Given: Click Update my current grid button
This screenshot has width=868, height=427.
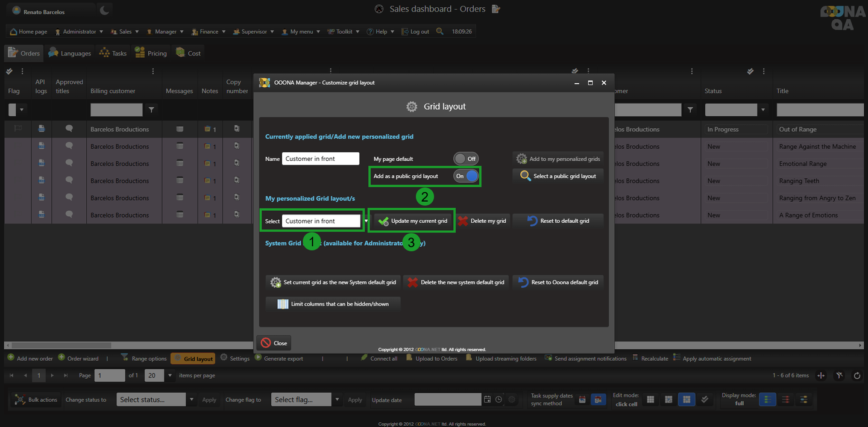Looking at the screenshot, I should (x=413, y=221).
